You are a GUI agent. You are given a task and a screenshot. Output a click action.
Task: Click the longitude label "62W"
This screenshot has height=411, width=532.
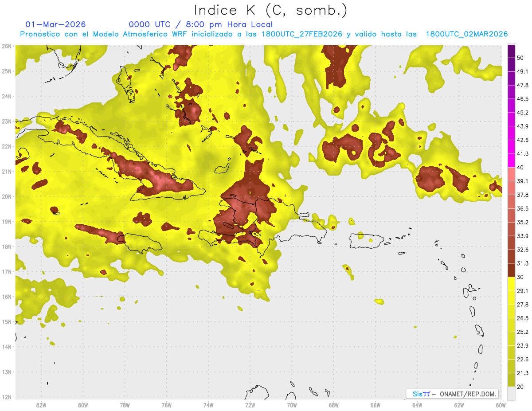(459, 405)
